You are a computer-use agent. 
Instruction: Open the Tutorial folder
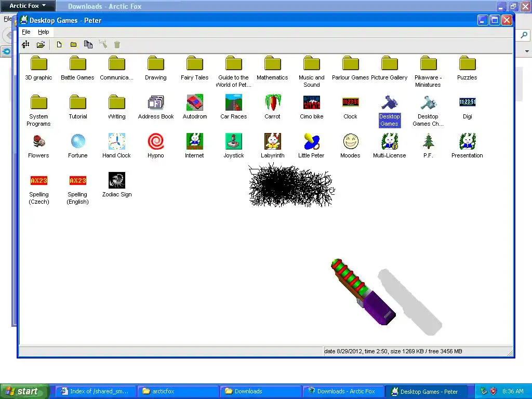click(x=78, y=103)
